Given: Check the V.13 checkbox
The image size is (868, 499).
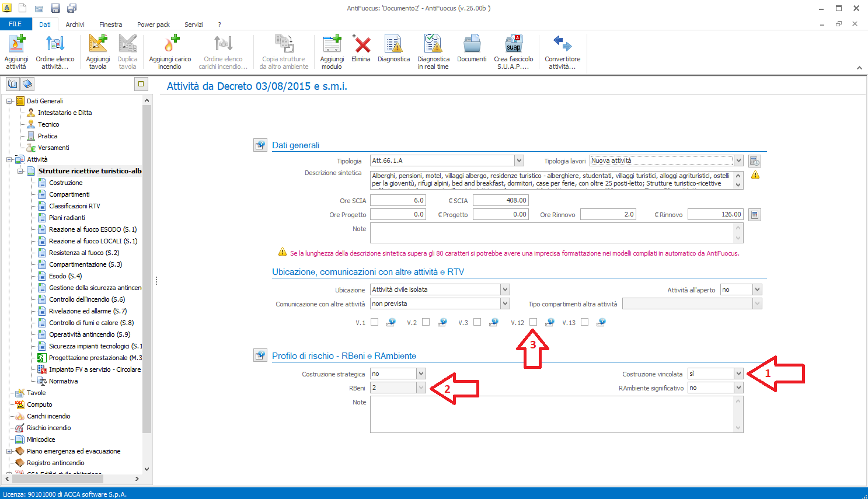Looking at the screenshot, I should tap(584, 322).
